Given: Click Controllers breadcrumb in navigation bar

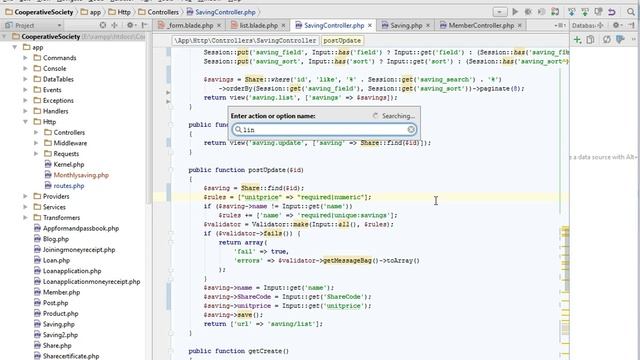Looking at the screenshot, I should pyautogui.click(x=159, y=12).
